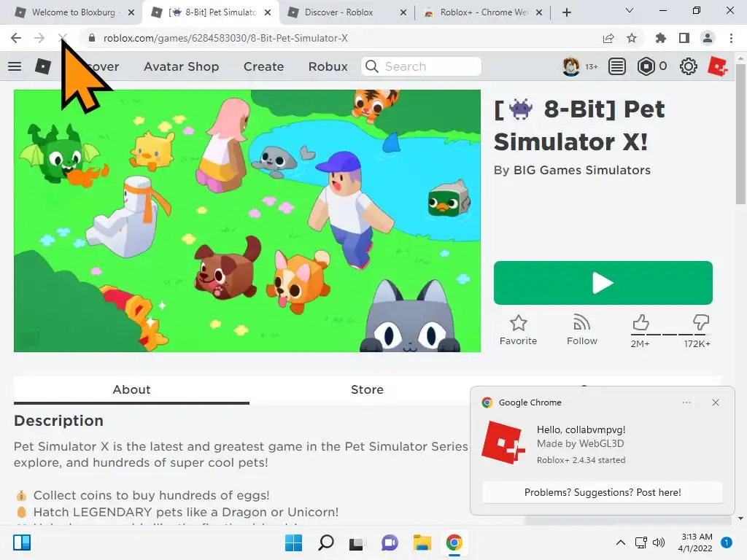747x560 pixels.
Task: Open the Avatar Shop menu item
Action: 182,66
